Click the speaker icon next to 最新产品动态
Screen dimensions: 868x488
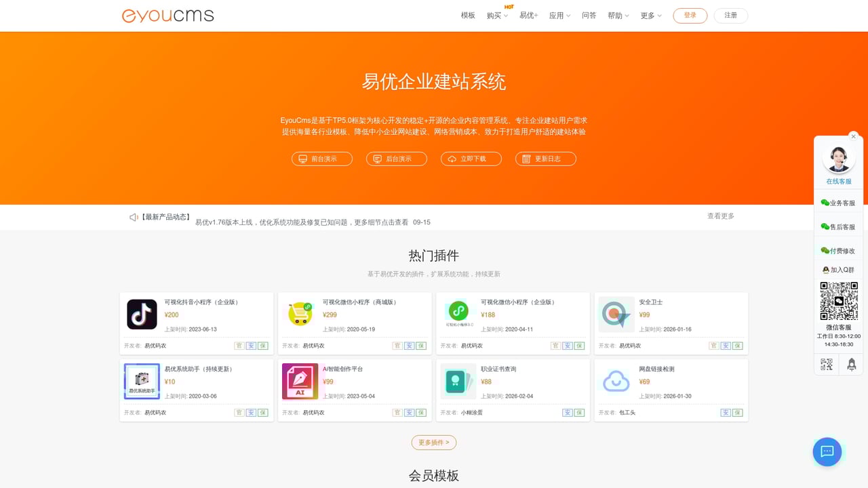tap(134, 217)
